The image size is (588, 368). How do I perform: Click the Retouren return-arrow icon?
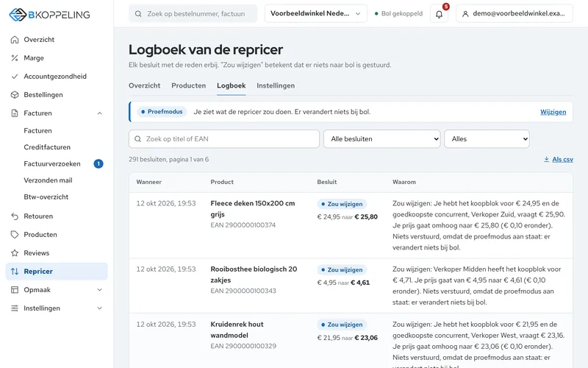click(x=15, y=216)
